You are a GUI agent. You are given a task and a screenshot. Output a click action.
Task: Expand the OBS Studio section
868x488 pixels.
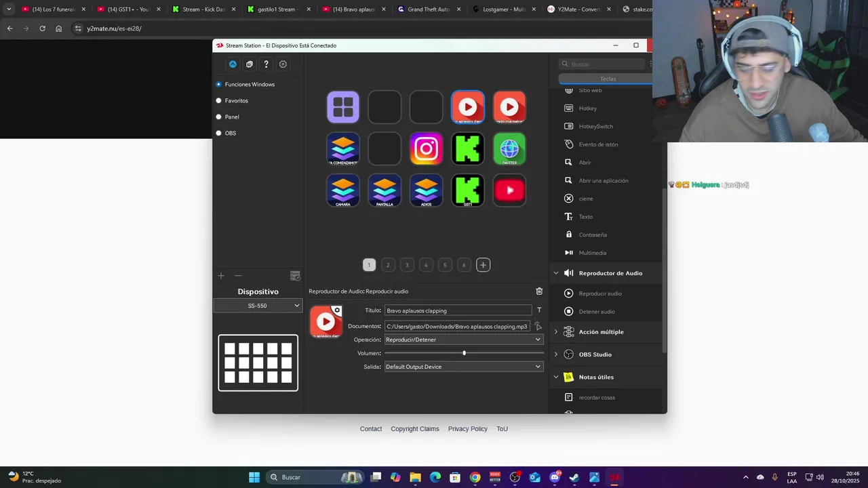click(556, 354)
